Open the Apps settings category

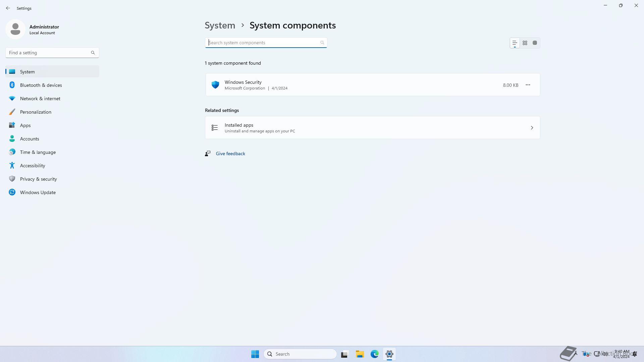[25, 125]
